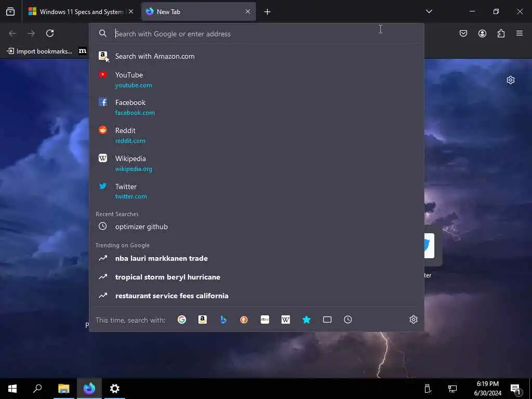Viewport: 532px width, 399px height.
Task: Select trending tropical storm beryl hurricane
Action: (x=257, y=277)
